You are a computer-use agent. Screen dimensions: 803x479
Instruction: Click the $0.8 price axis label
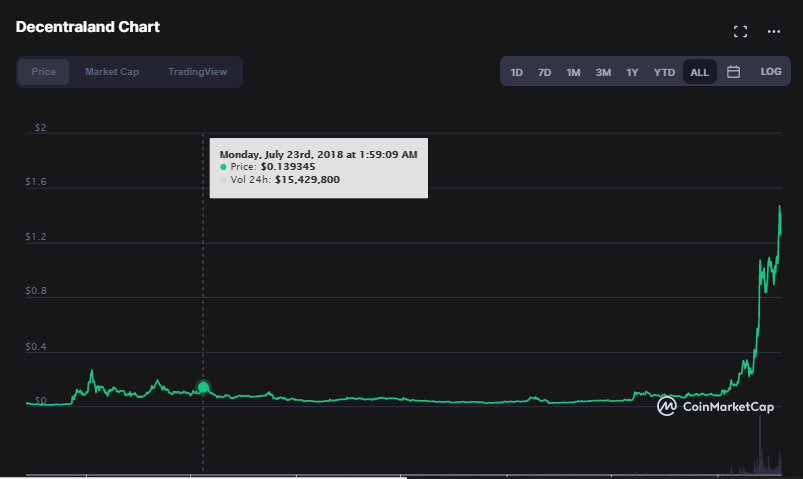tap(36, 291)
